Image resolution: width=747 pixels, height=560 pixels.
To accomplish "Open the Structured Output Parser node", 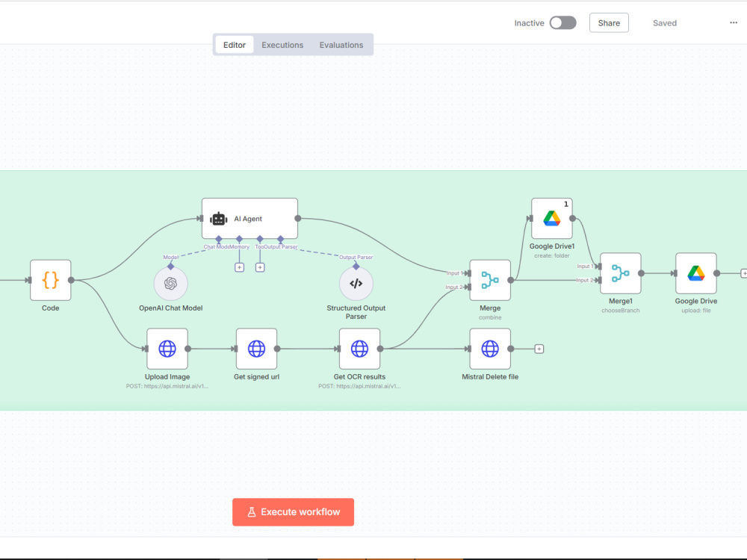I will (356, 284).
